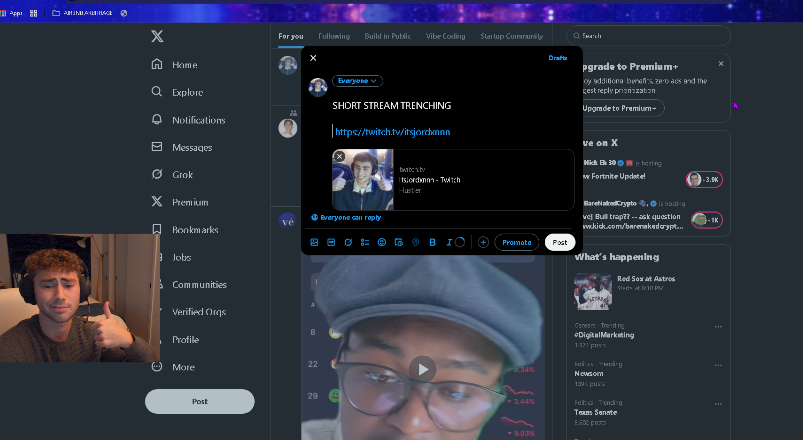Open Bookmarks in sidebar
Screen dimensions: 803x440
coord(185,229)
